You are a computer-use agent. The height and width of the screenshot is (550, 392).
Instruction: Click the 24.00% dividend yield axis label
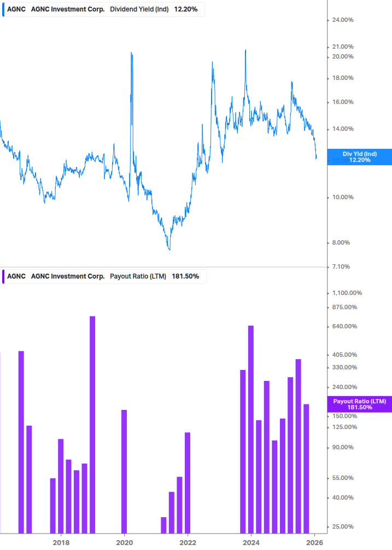tap(343, 20)
